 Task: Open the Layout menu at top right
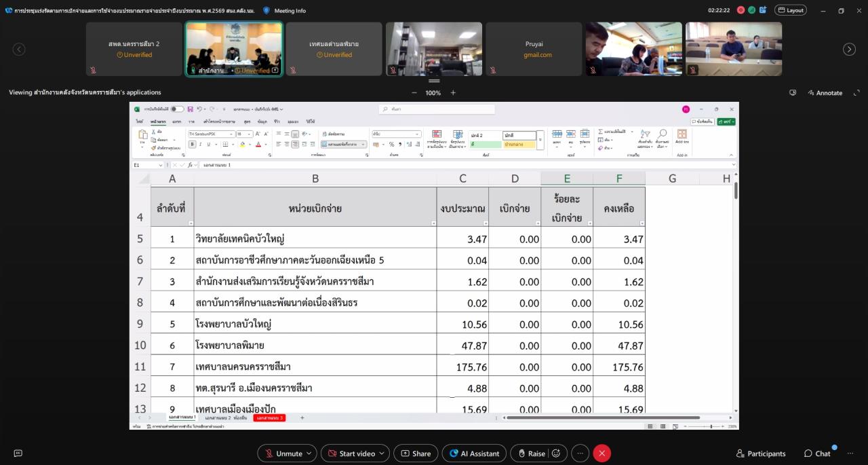pyautogui.click(x=791, y=10)
